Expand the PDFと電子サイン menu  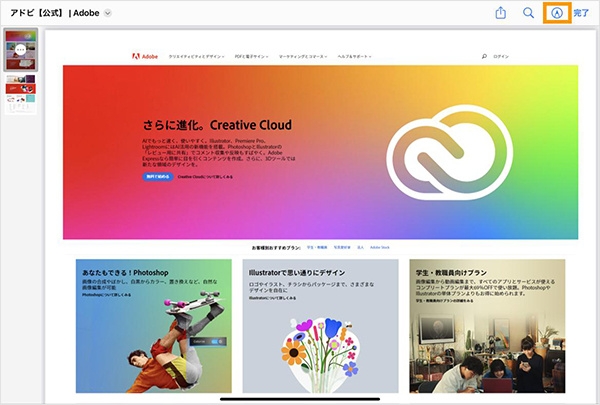coord(251,56)
